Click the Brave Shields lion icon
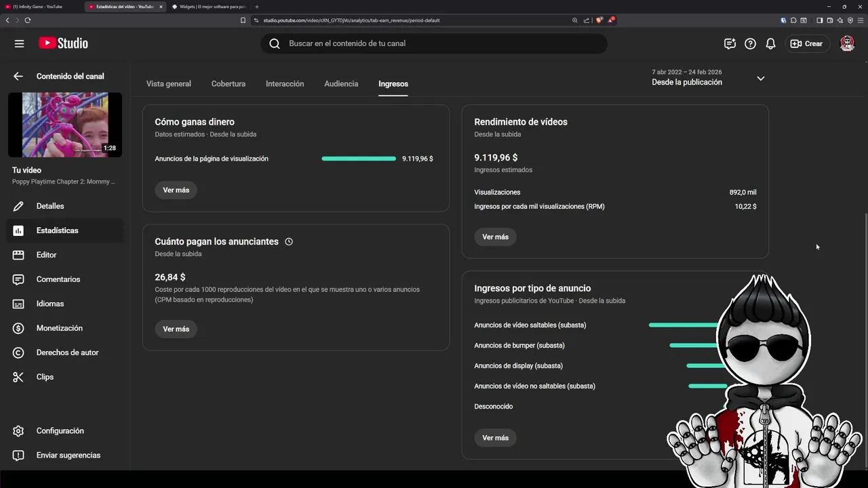The width and height of the screenshot is (868, 488). click(x=599, y=20)
